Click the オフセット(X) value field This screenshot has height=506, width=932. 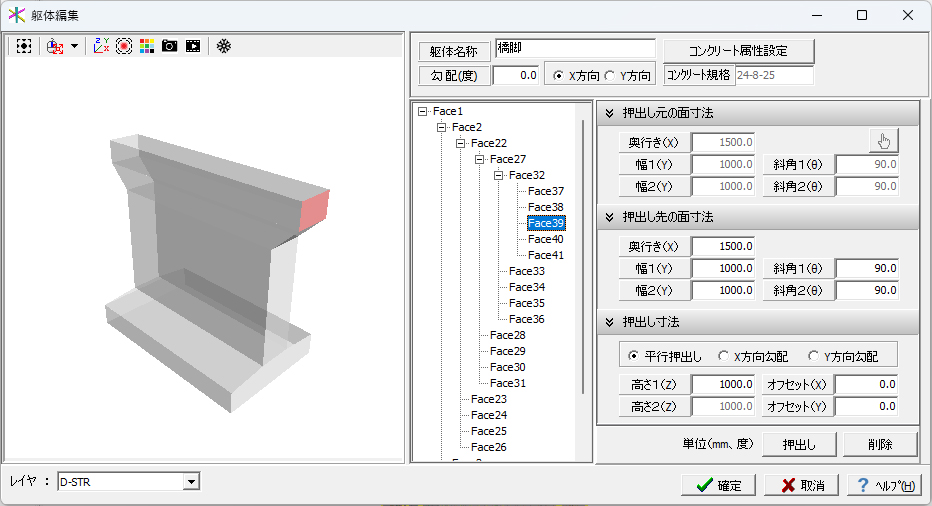[x=867, y=384]
